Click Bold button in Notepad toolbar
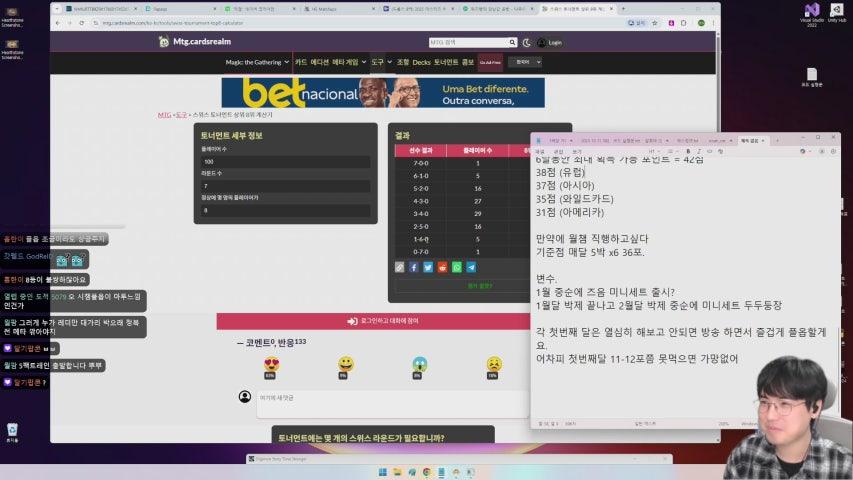 [688, 151]
